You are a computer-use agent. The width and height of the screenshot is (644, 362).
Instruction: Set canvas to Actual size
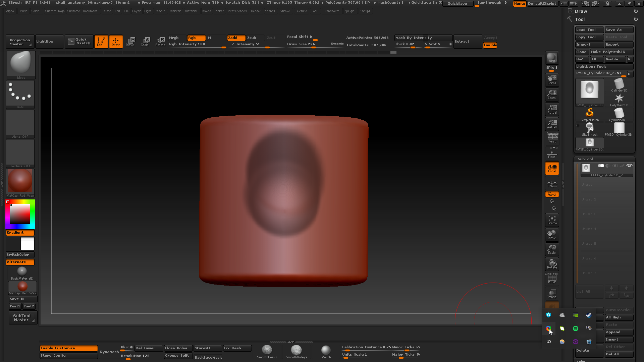pos(552,109)
